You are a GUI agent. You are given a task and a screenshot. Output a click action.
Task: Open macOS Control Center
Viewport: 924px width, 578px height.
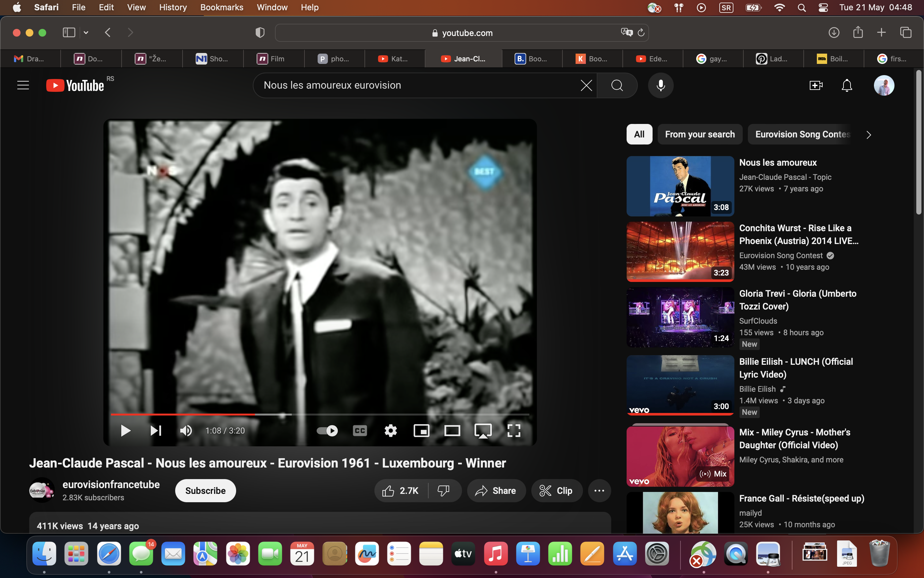[x=823, y=7]
